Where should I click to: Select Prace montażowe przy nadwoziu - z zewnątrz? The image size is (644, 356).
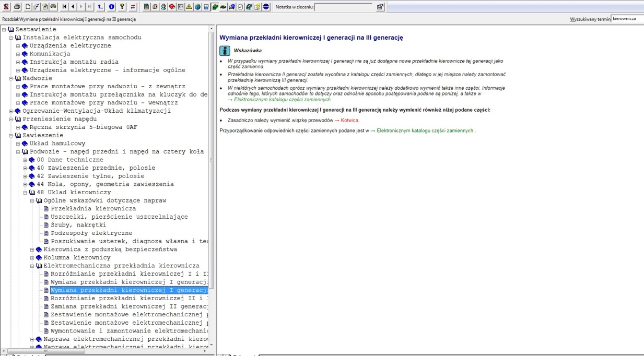point(107,86)
